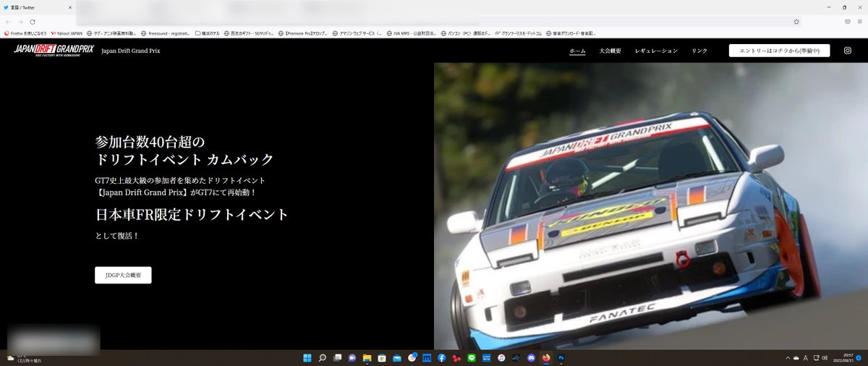
Task: Open the 音楽ダウンロード bookmark
Action: click(573, 33)
